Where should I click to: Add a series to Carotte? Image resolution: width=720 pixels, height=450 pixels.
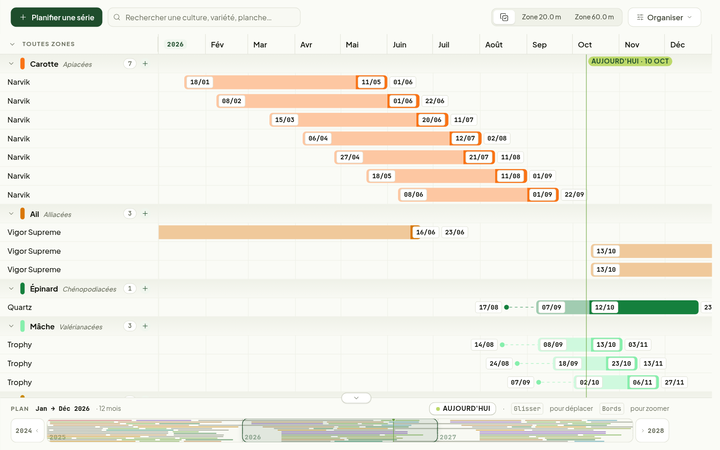point(145,64)
